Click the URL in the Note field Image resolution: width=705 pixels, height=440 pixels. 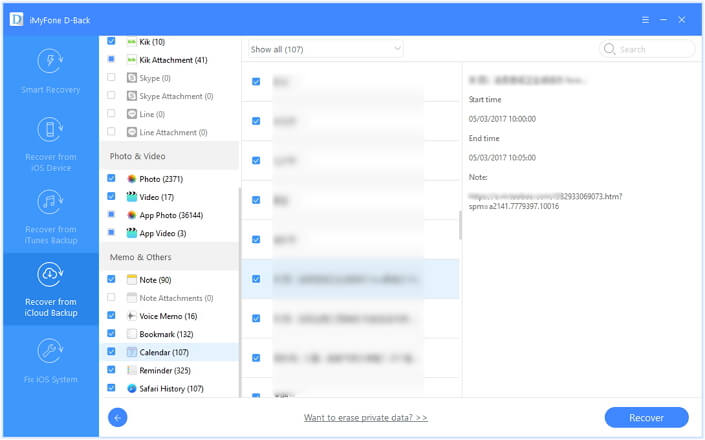click(x=545, y=201)
